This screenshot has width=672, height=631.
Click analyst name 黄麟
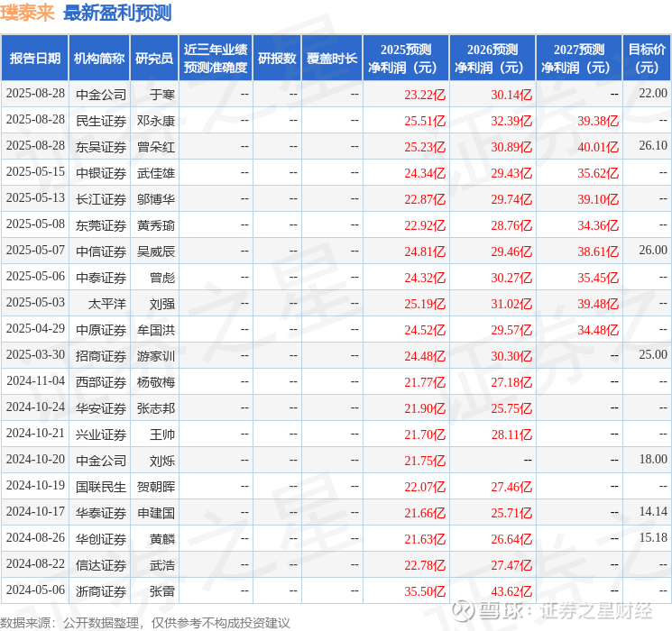162,539
